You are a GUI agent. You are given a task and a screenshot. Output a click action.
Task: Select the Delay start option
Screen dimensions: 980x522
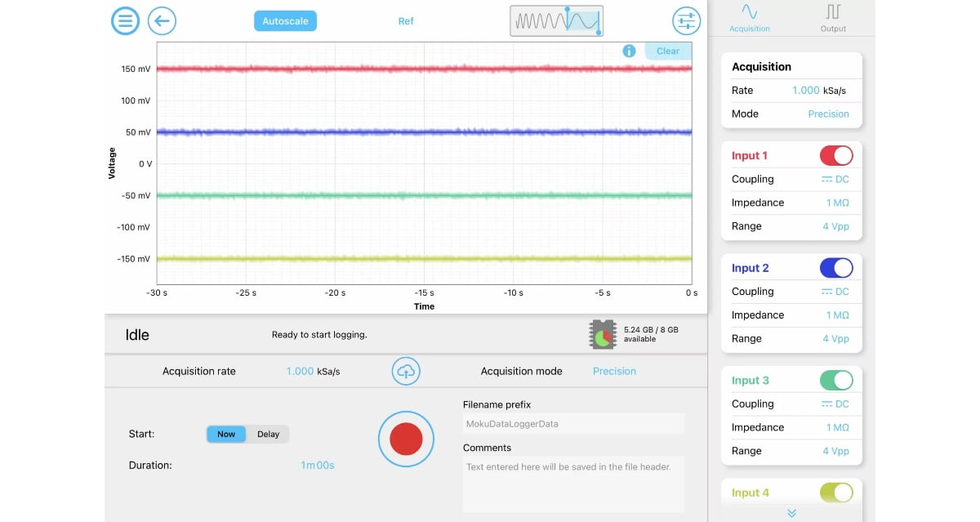click(x=268, y=435)
